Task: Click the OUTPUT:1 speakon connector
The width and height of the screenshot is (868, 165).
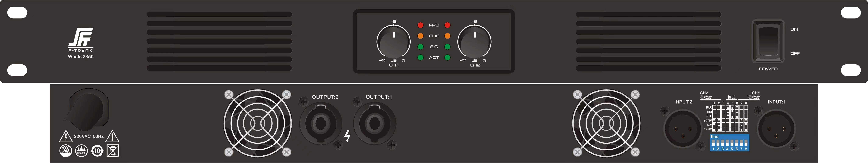Action: (x=375, y=124)
